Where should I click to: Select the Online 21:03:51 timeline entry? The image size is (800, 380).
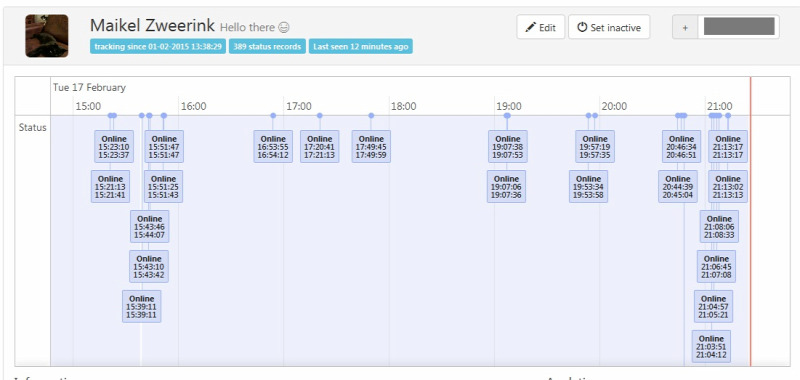[x=711, y=346]
